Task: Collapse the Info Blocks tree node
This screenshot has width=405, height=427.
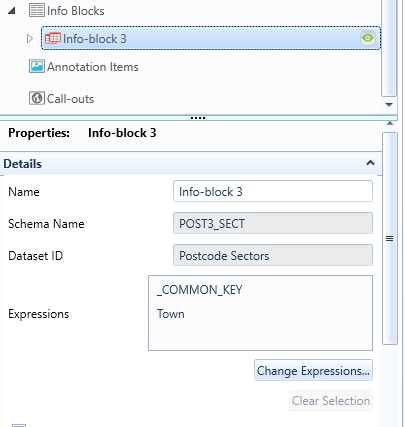Action: pyautogui.click(x=12, y=11)
